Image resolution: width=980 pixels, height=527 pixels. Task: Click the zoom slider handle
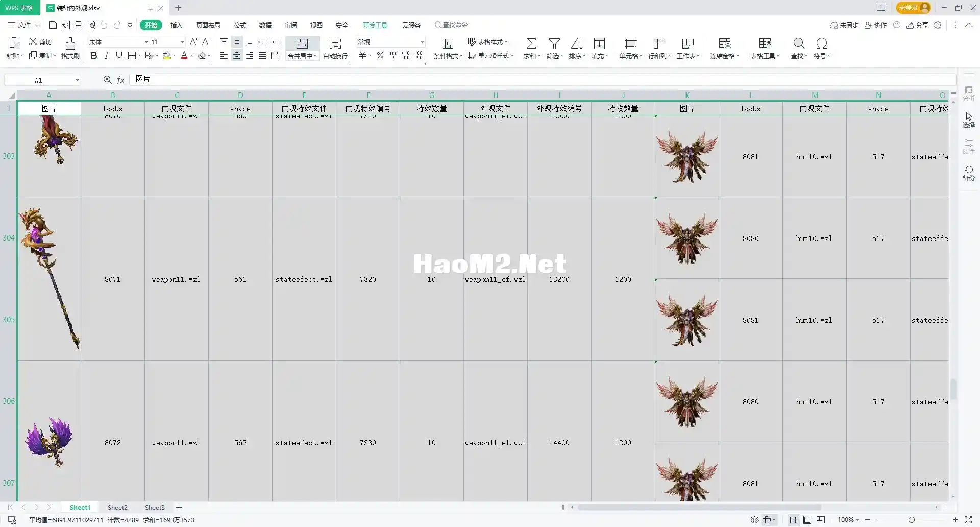(911, 520)
